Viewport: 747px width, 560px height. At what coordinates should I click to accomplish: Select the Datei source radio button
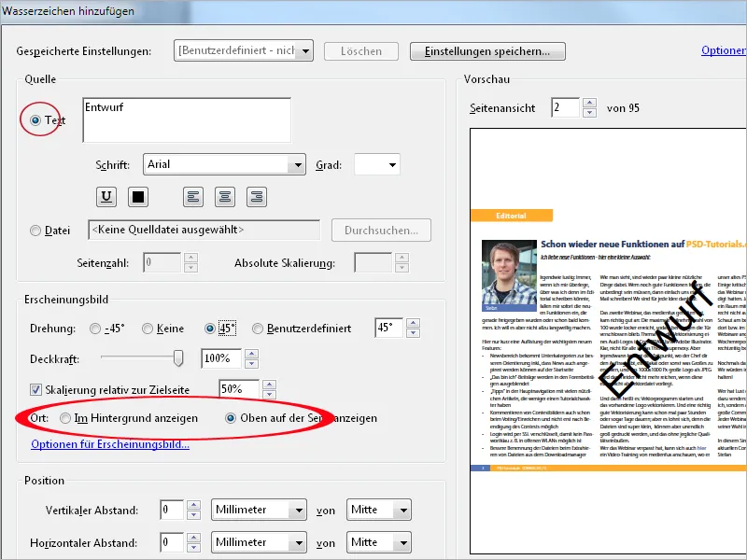pyautogui.click(x=35, y=231)
